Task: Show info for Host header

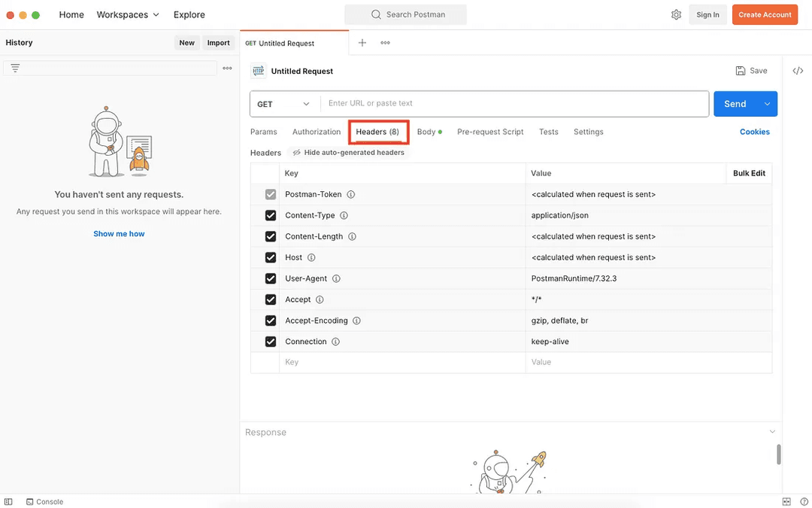Action: pos(311,257)
